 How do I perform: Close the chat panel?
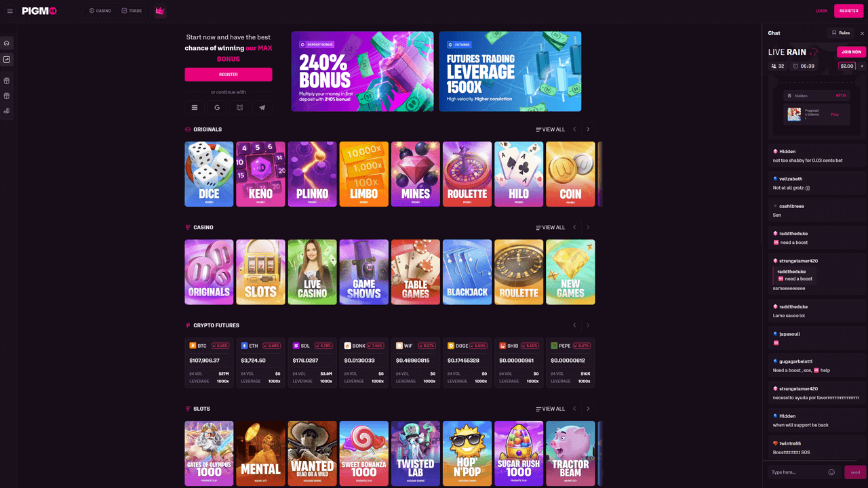(x=862, y=33)
